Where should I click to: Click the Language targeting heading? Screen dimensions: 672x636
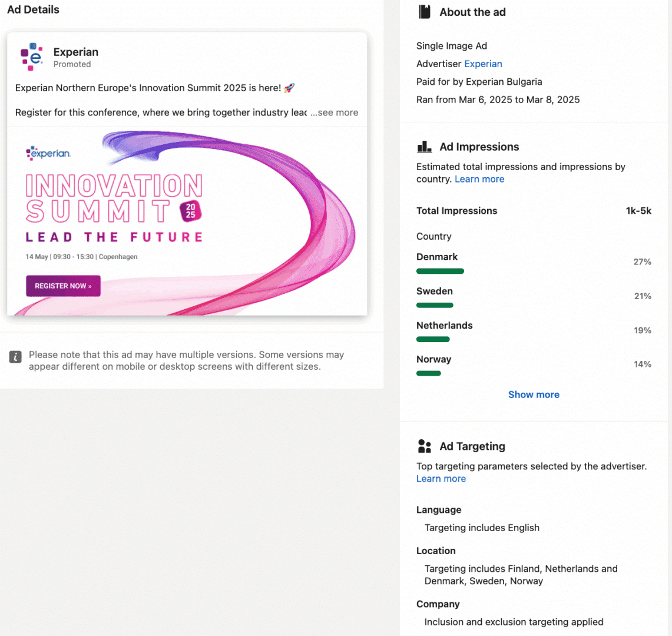coord(439,510)
